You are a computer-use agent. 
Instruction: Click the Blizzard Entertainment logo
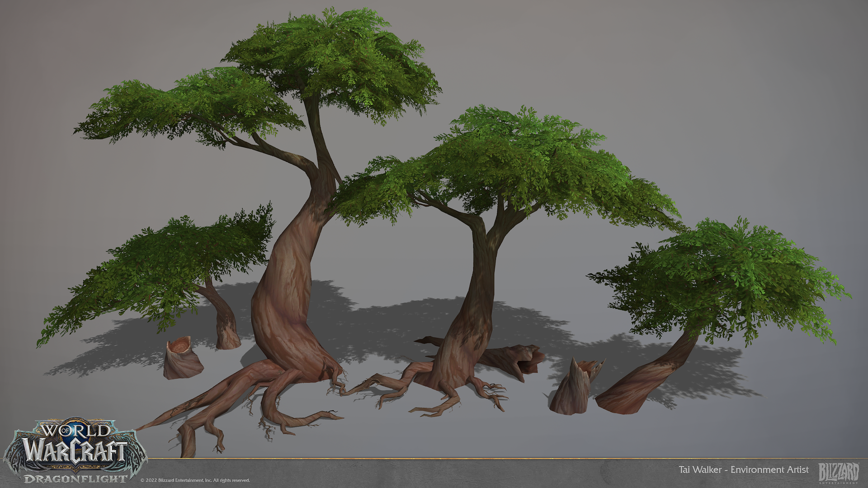(839, 473)
